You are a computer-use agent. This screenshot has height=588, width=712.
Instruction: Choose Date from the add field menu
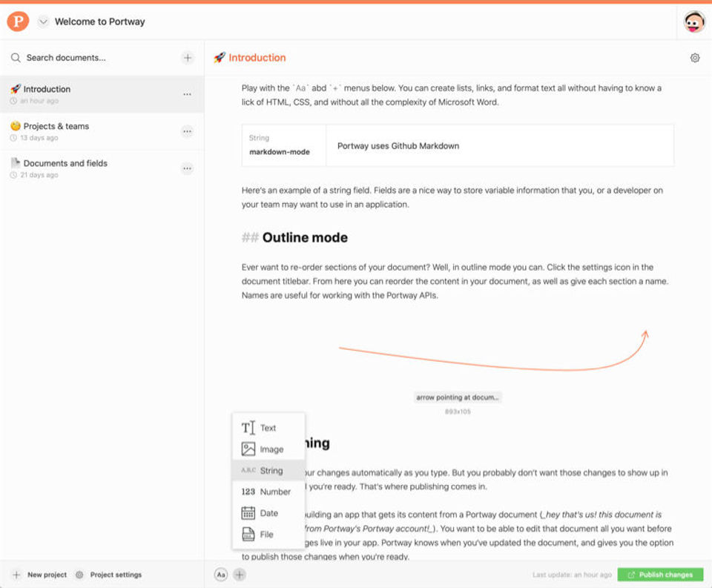coord(268,513)
